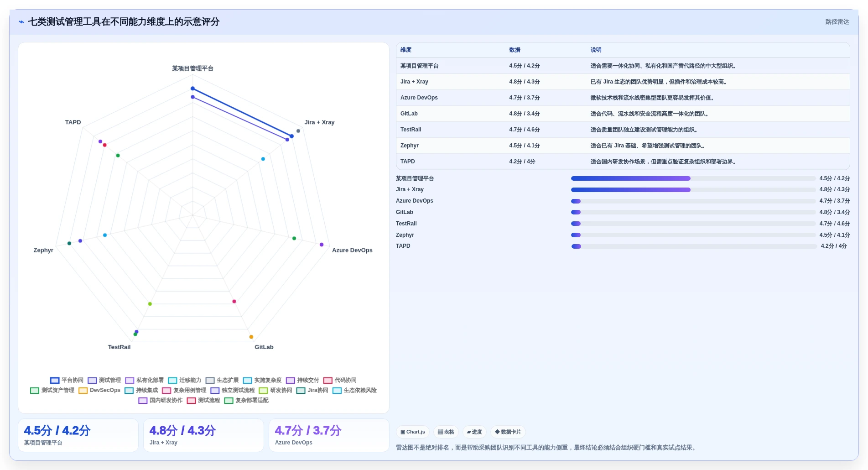The image size is (868, 470).
Task: Toggle the 测试管理 legend series
Action: [x=104, y=380]
